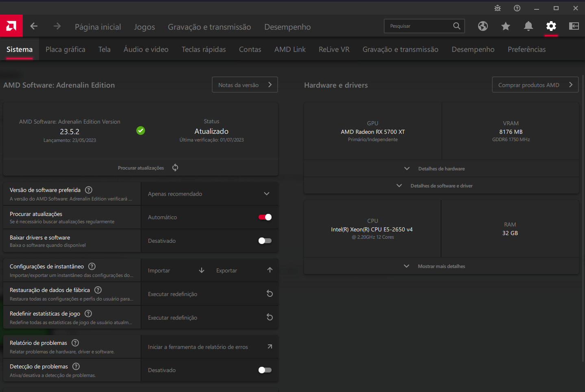Open the web browser globe icon

(483, 26)
